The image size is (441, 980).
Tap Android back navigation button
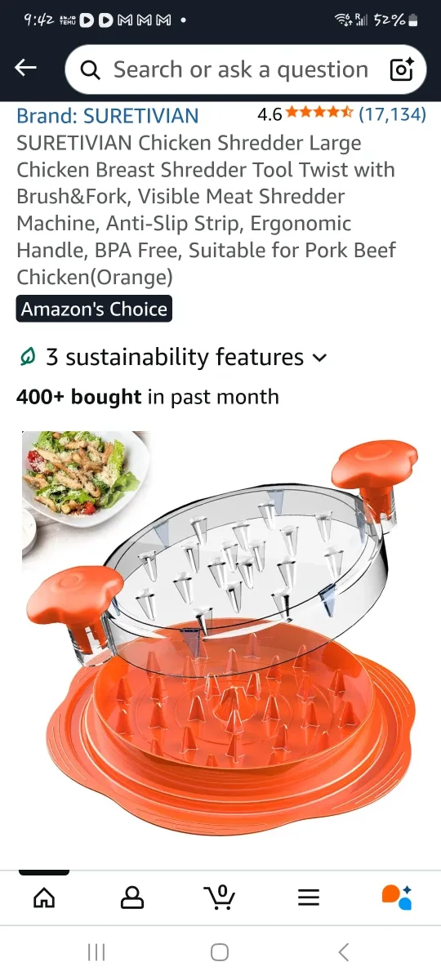(x=344, y=952)
